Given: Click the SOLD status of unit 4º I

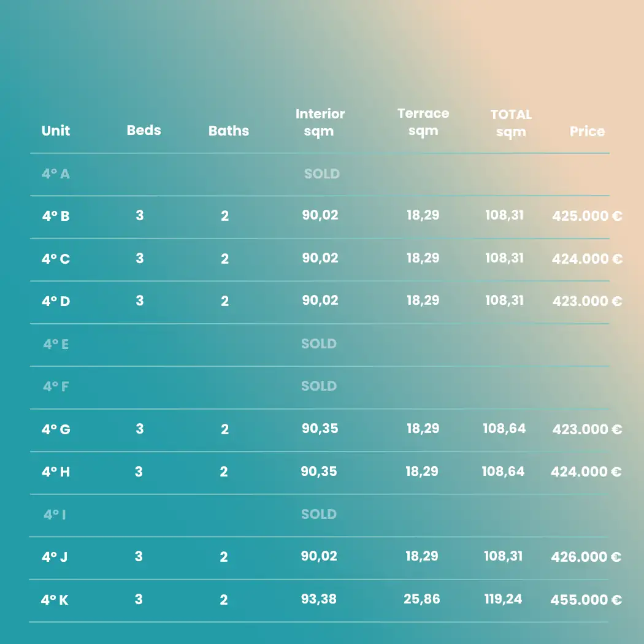Looking at the screenshot, I should pos(319,515).
